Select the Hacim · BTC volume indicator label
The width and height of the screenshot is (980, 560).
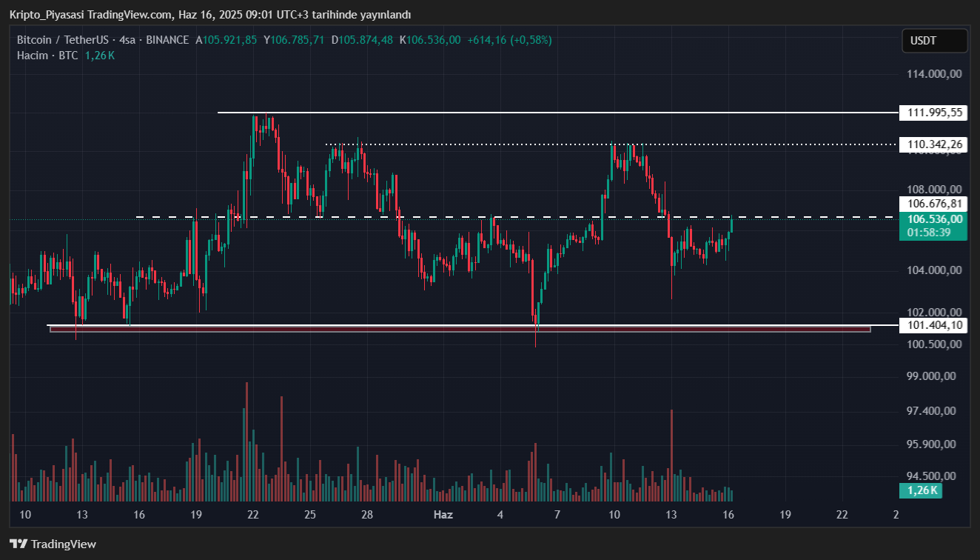[x=47, y=56]
